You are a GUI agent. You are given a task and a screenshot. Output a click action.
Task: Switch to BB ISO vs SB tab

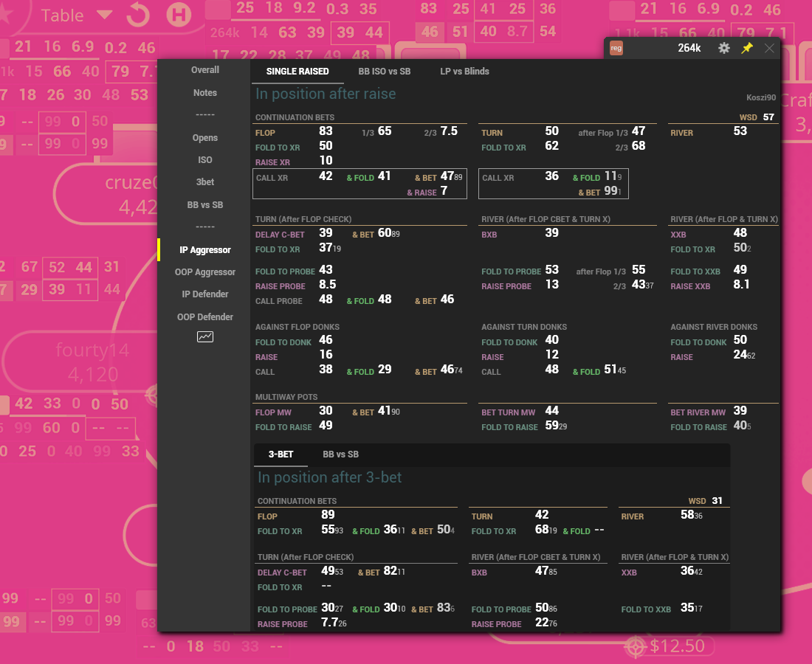coord(384,72)
